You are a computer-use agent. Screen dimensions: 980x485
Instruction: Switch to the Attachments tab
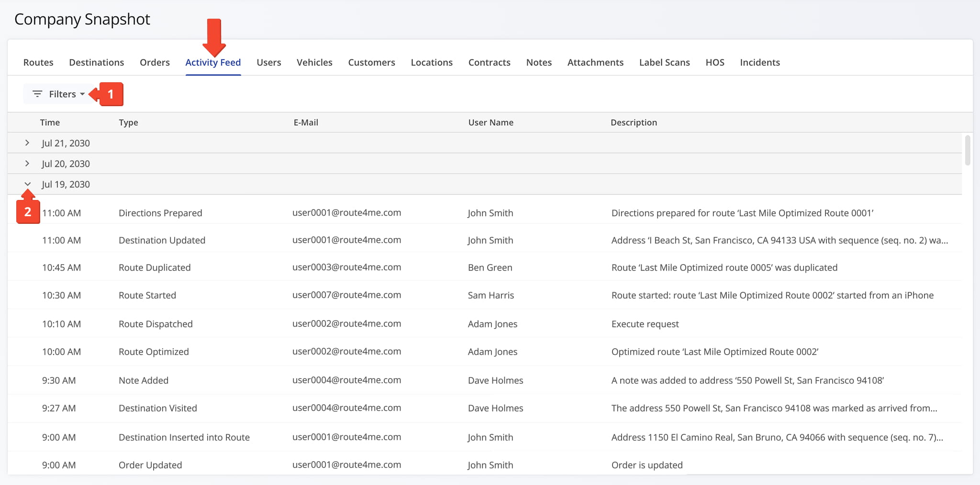595,62
